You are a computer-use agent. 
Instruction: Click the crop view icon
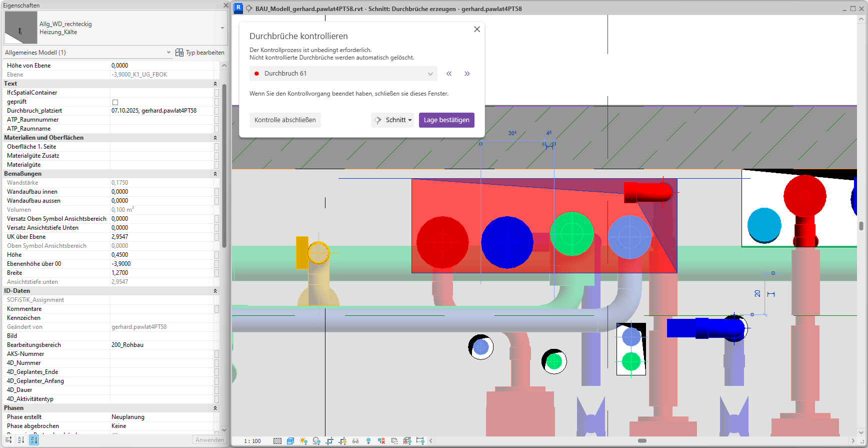click(329, 441)
